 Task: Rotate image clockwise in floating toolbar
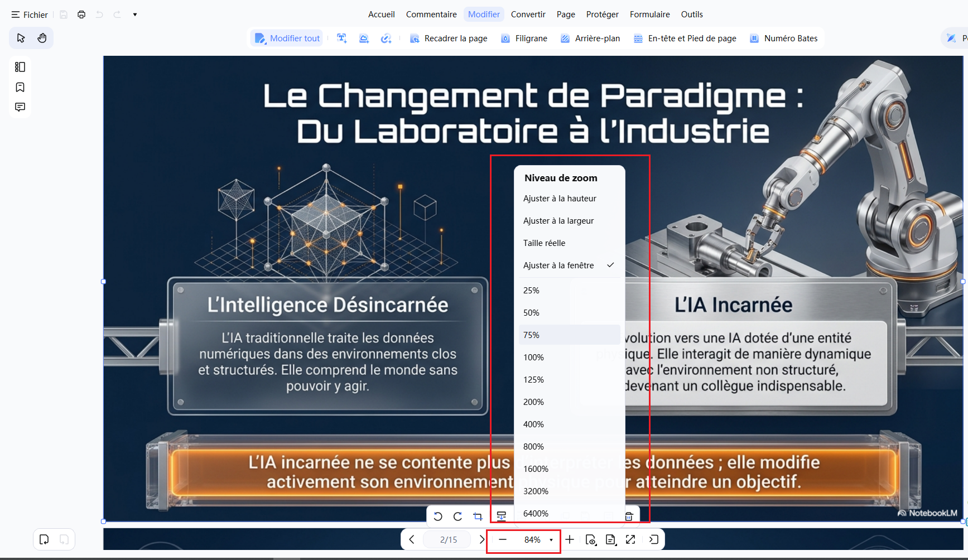(x=457, y=516)
